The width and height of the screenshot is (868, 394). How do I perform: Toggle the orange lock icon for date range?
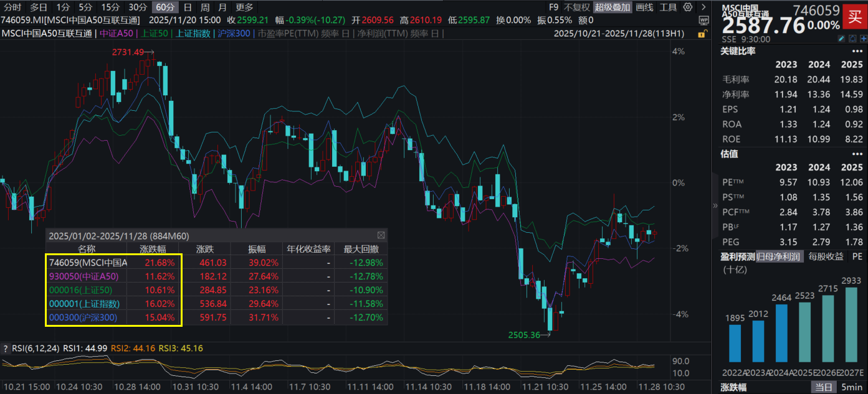tap(703, 34)
